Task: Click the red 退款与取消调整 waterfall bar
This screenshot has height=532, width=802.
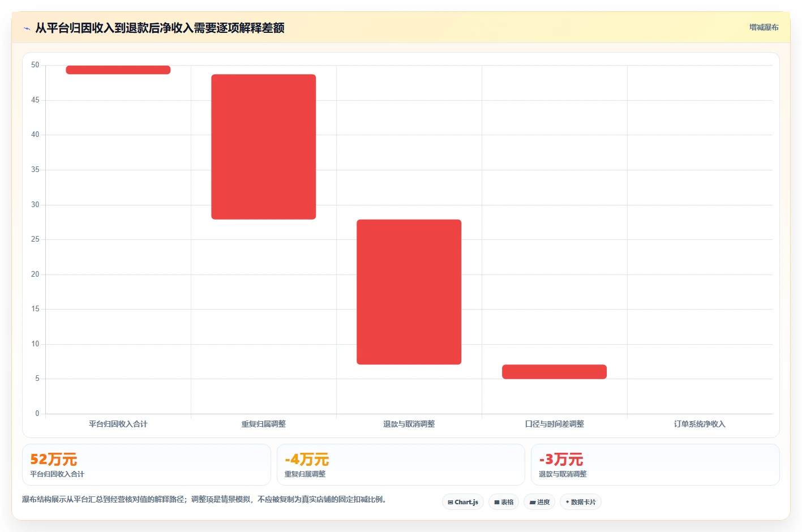Action: point(409,292)
